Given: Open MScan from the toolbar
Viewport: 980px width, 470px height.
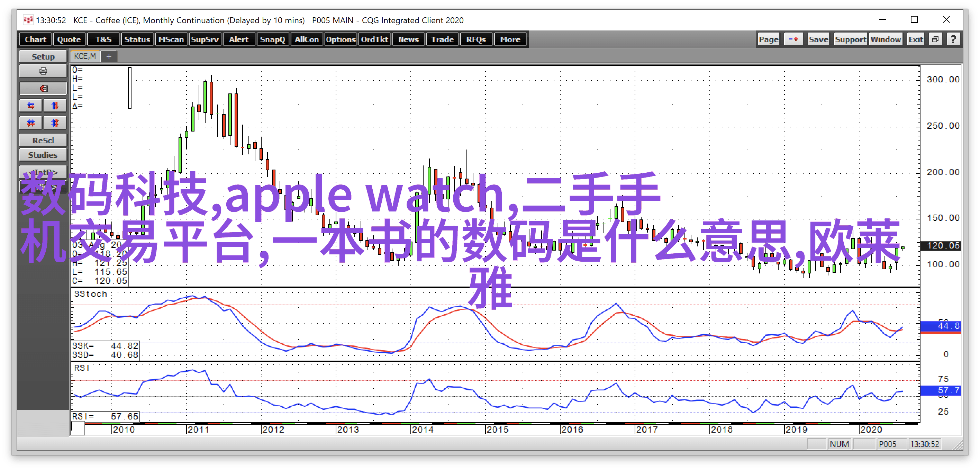Looking at the screenshot, I should click(x=171, y=39).
